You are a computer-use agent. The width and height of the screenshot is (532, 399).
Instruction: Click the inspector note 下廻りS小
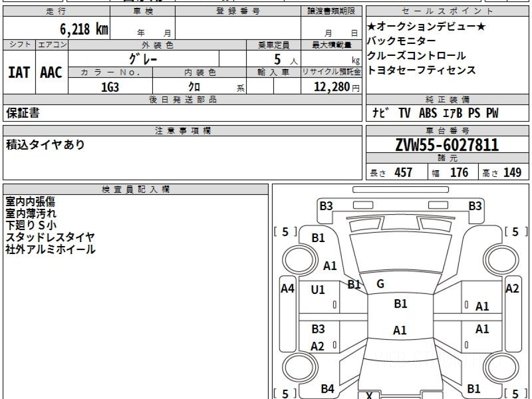31,225
